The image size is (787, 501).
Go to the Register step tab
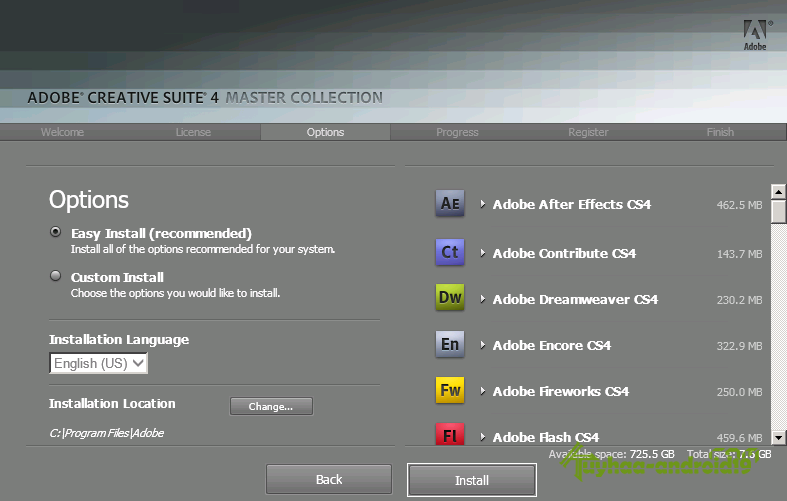tap(588, 132)
